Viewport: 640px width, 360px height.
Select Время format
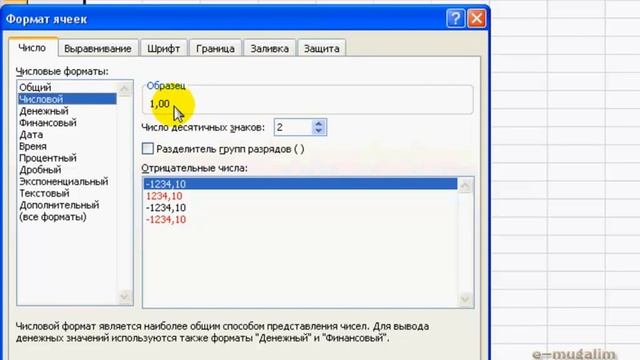tap(67, 146)
